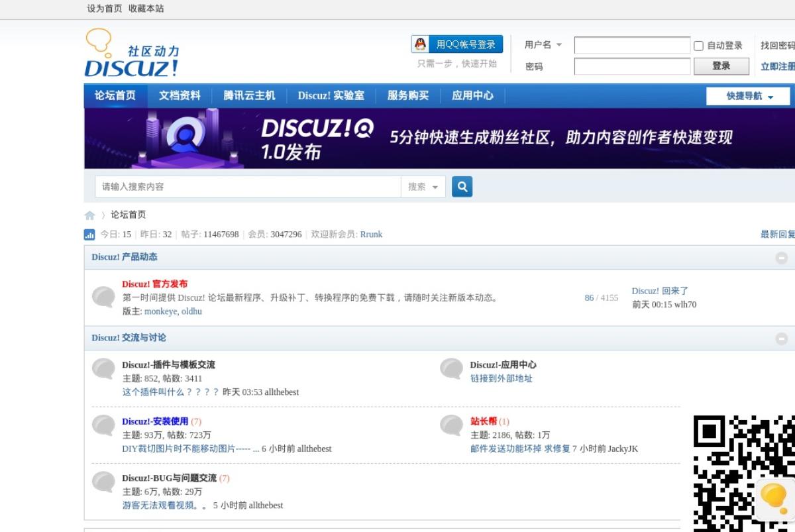Click the 链接到外部地址 link

click(502, 379)
